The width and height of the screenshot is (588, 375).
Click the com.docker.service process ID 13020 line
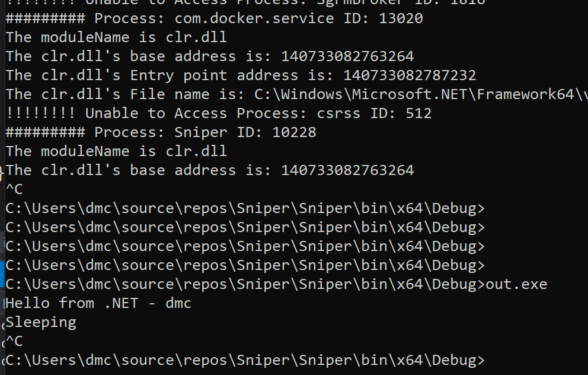pyautogui.click(x=215, y=18)
